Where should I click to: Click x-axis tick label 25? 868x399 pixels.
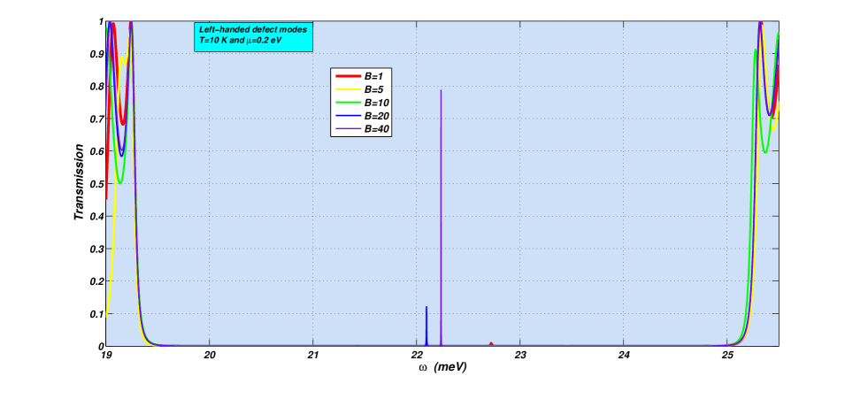(x=727, y=354)
